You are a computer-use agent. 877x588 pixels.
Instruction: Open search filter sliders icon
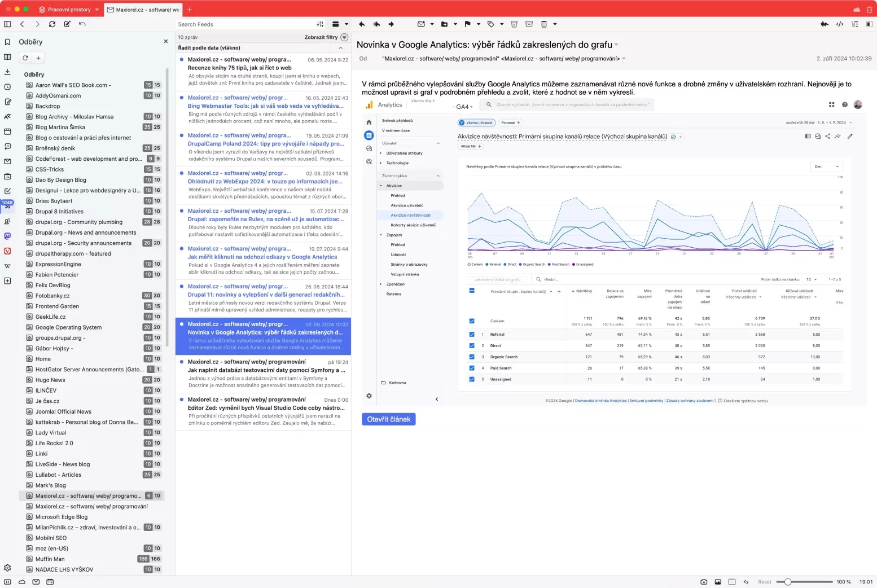click(x=320, y=24)
